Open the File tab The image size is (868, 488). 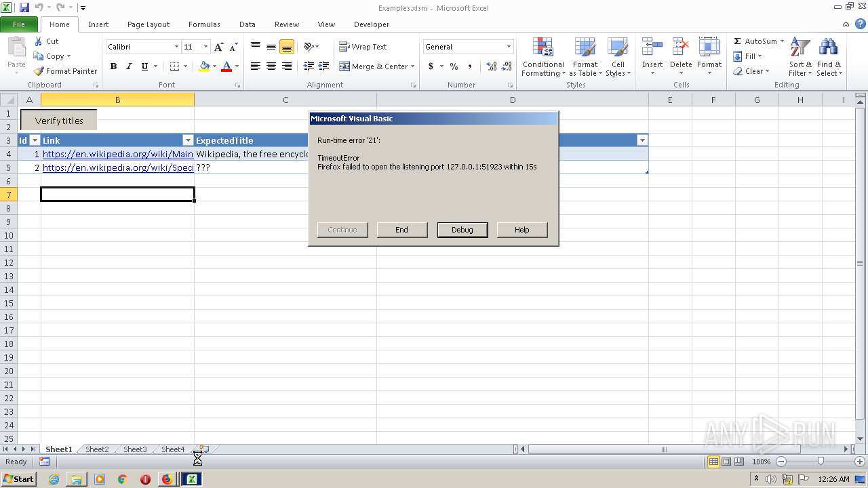pyautogui.click(x=19, y=24)
